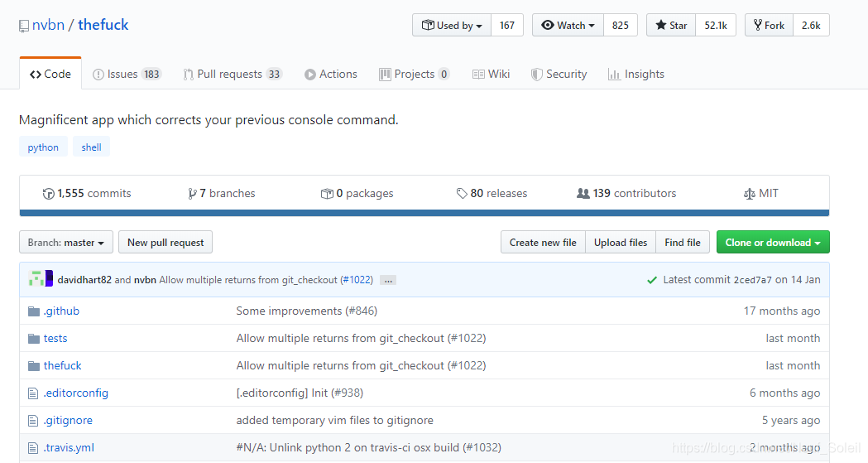Open the tests folder

(x=55, y=339)
